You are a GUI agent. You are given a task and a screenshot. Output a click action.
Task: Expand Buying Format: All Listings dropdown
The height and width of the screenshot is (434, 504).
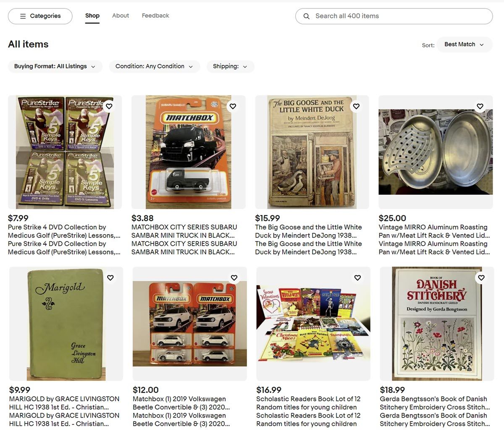tap(55, 66)
